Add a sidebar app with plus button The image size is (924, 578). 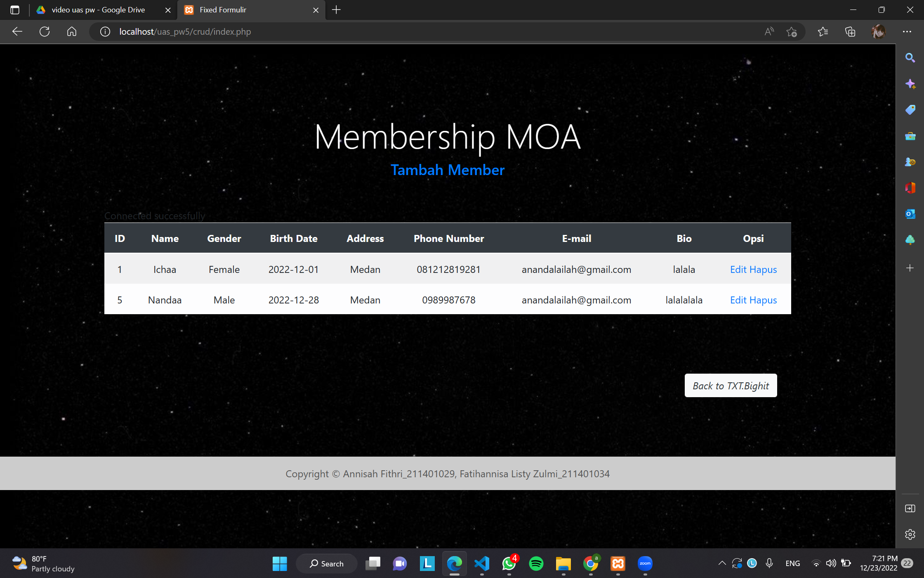coord(910,268)
